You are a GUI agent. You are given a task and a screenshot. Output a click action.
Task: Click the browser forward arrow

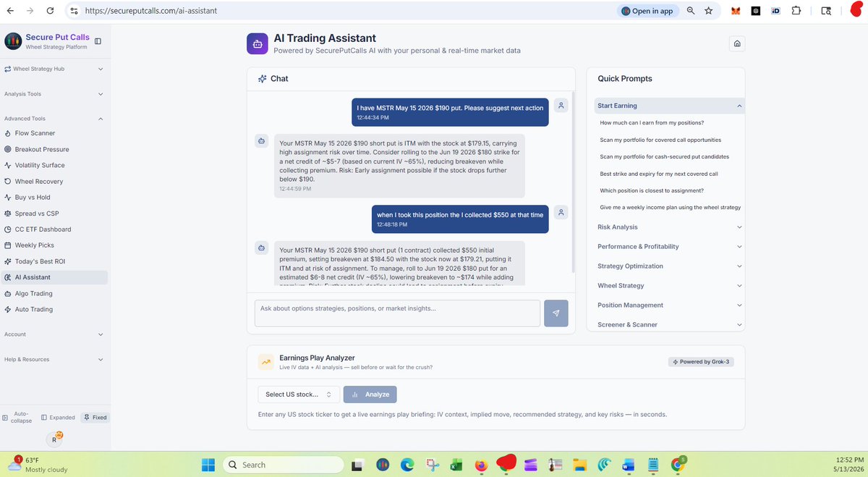tap(30, 11)
